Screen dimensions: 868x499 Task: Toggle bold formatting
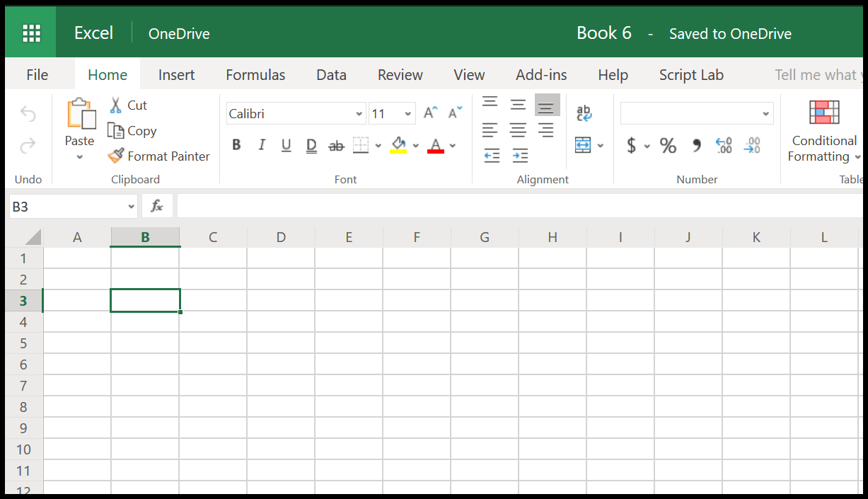pyautogui.click(x=236, y=144)
